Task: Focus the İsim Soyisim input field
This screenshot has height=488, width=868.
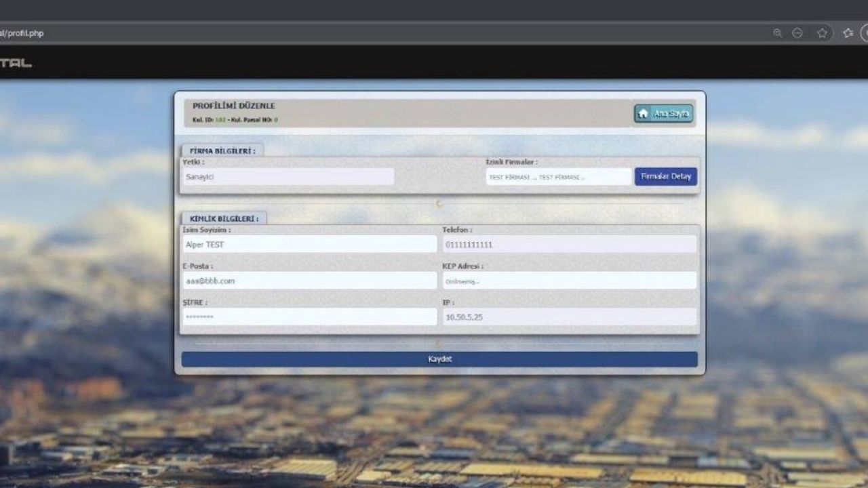Action: pyautogui.click(x=309, y=245)
